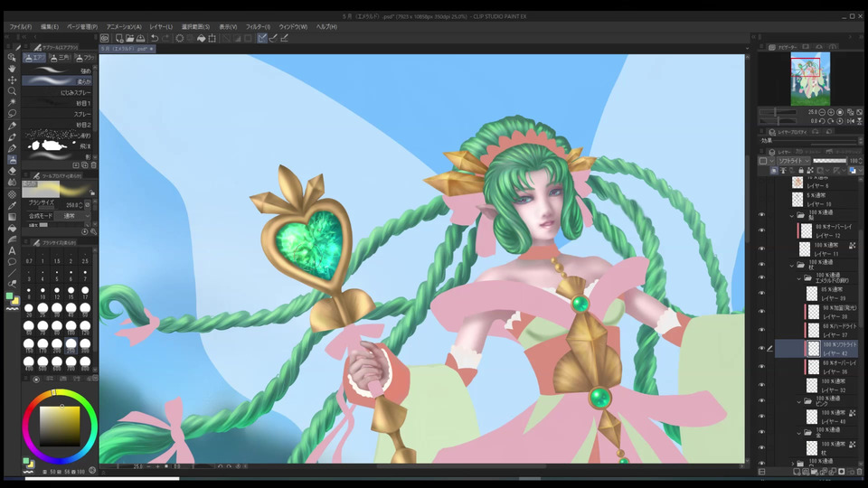Open the レイヤー(L) menu

click(161, 26)
